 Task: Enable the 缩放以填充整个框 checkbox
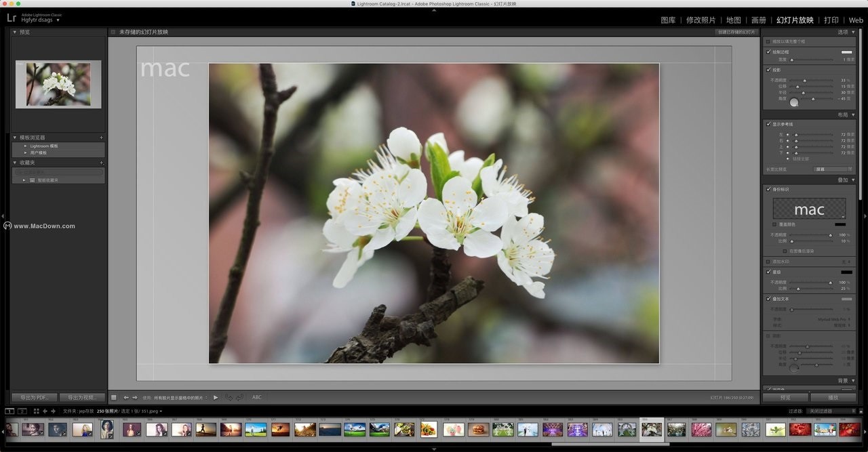pos(769,41)
